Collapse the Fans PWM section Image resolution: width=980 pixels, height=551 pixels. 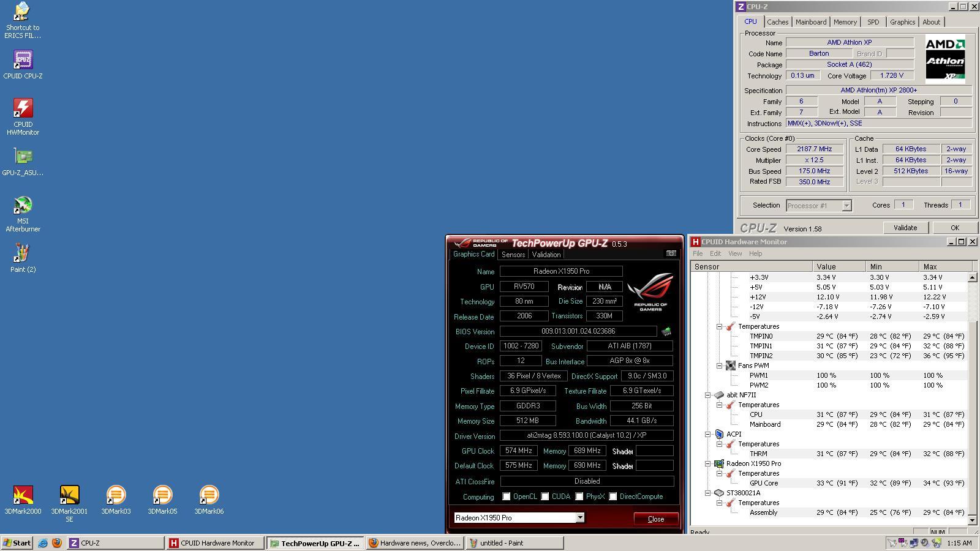click(x=719, y=365)
